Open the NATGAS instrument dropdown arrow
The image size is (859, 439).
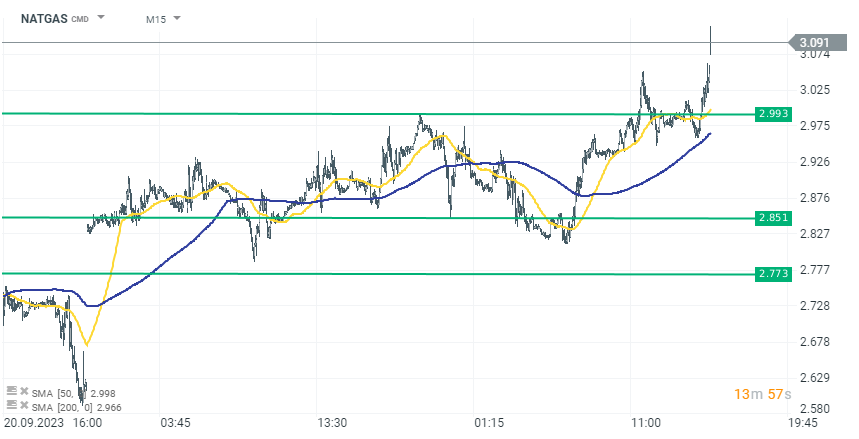[101, 18]
